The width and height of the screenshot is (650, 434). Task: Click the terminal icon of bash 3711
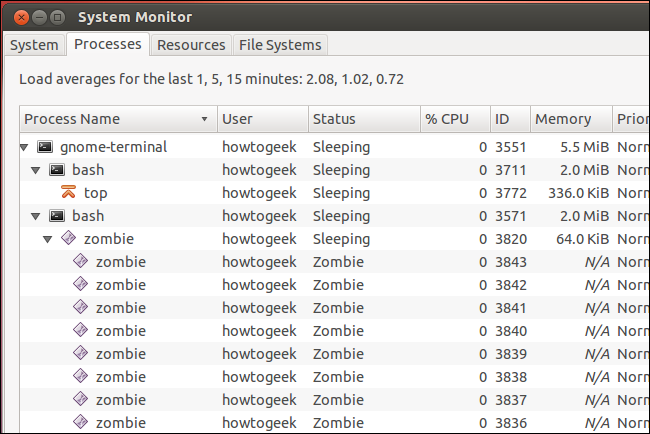(x=57, y=170)
